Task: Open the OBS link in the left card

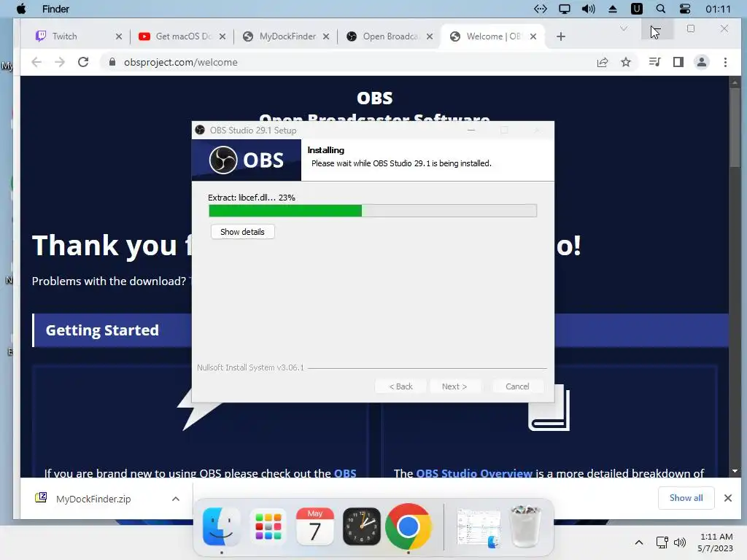Action: pyautogui.click(x=345, y=473)
